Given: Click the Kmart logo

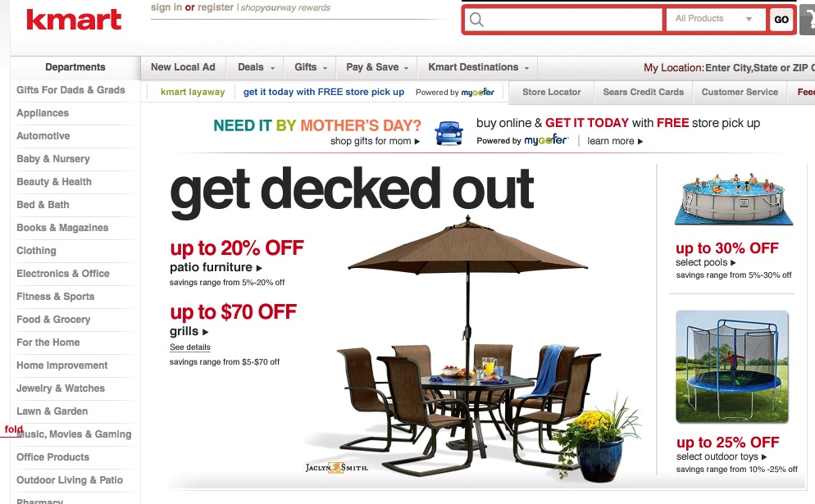Looking at the screenshot, I should [x=74, y=20].
